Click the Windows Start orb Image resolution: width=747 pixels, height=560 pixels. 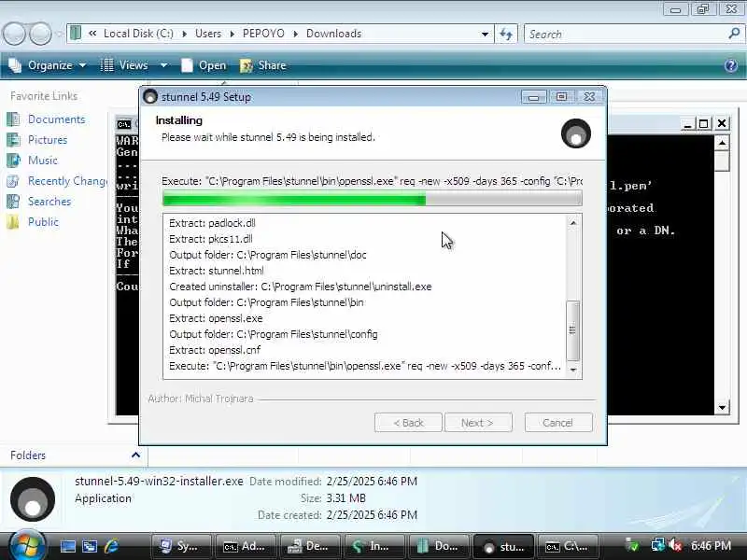(27, 546)
